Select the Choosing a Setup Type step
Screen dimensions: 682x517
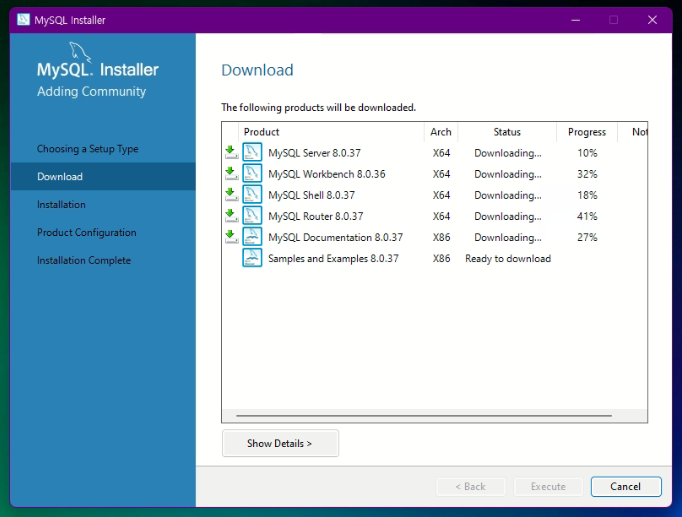pyautogui.click(x=87, y=149)
